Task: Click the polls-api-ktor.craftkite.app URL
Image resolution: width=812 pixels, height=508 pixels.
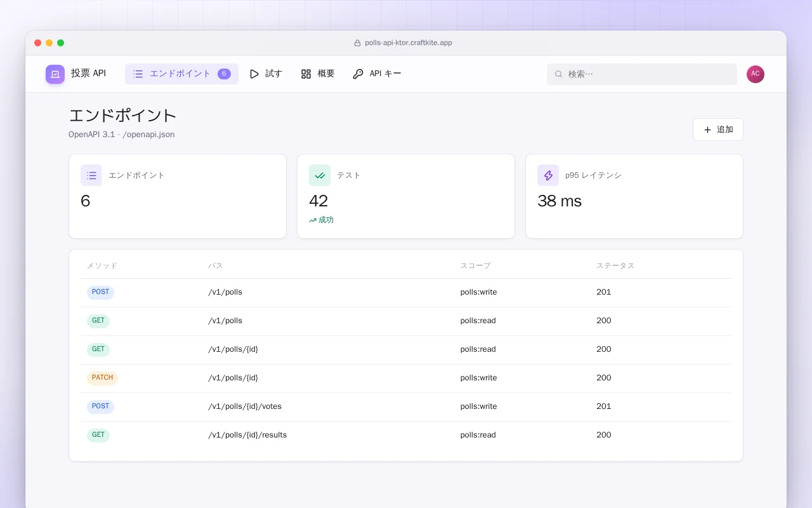Action: 409,43
